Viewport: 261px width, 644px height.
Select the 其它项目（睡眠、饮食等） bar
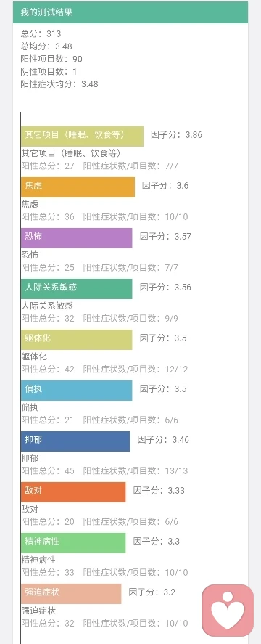pos(83,136)
